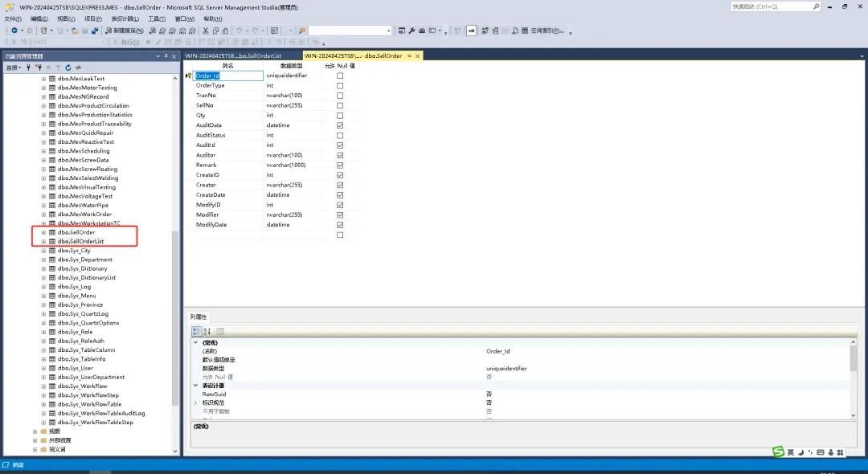Click the table icon of dbo.MesWorkOrder
The height and width of the screenshot is (474, 868).
pyautogui.click(x=52, y=214)
